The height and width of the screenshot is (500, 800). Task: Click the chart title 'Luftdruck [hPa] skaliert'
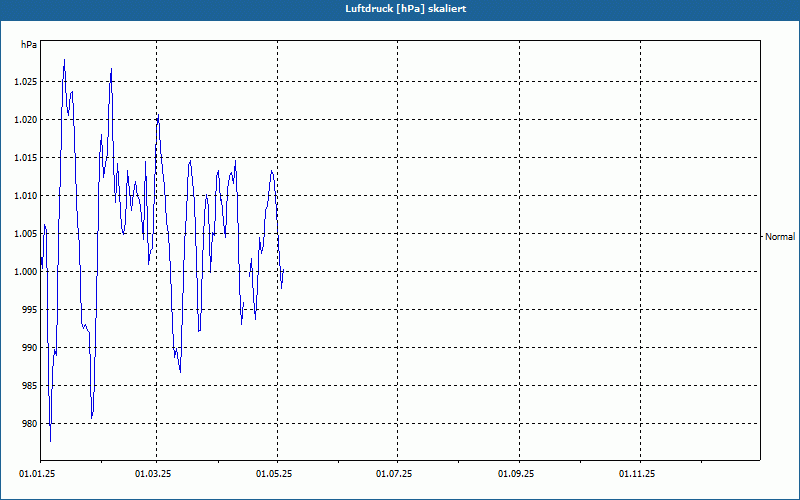406,9
